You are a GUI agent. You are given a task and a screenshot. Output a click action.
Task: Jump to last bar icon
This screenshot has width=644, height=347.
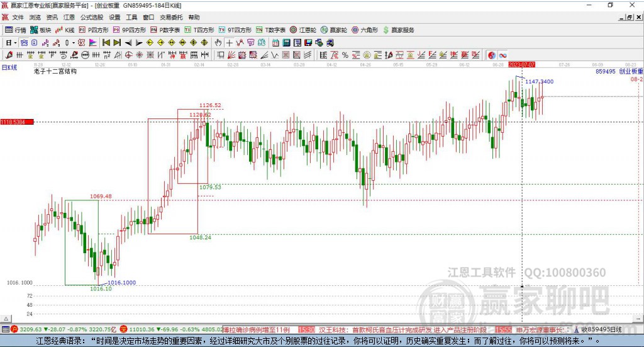coord(117,43)
